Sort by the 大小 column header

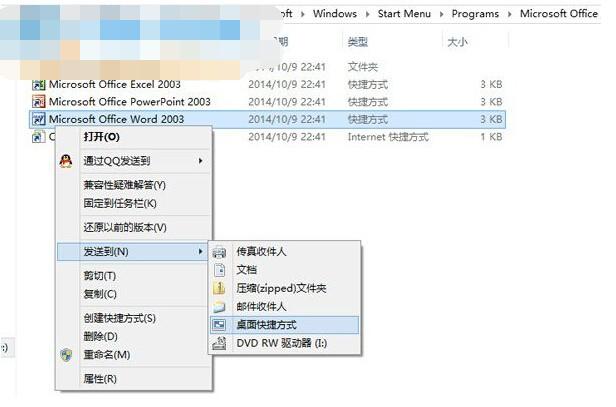(458, 42)
